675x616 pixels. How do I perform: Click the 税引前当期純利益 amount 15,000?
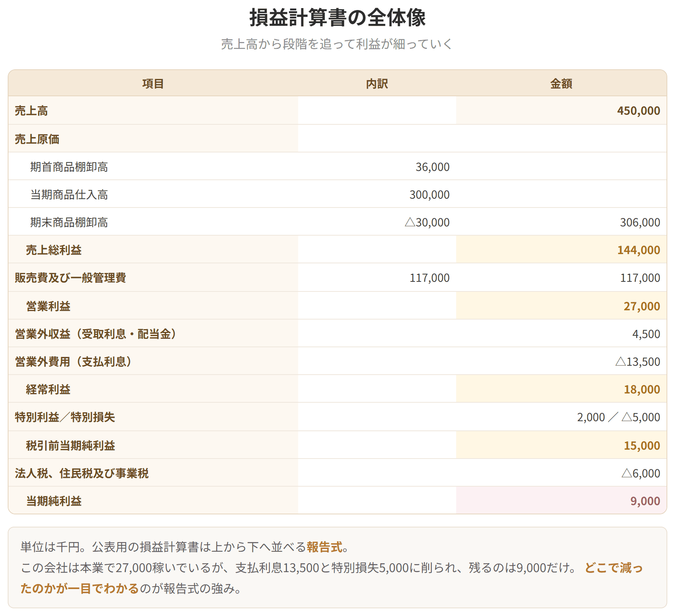pos(642,445)
